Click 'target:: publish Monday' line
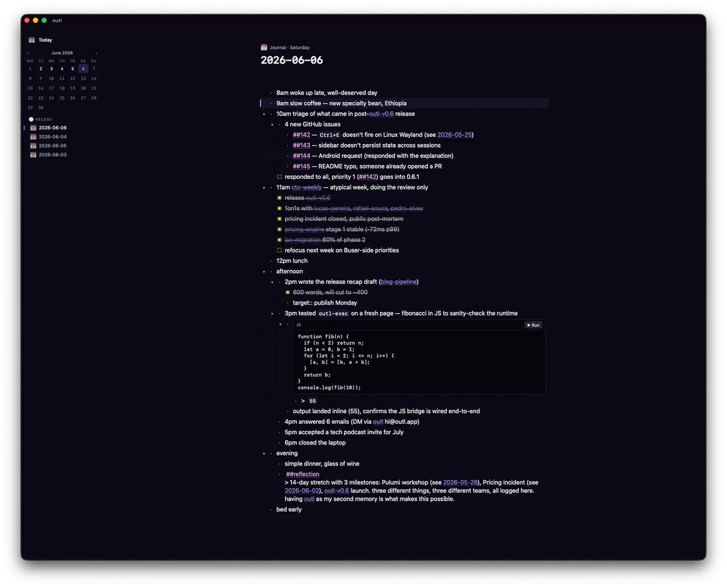 click(325, 303)
